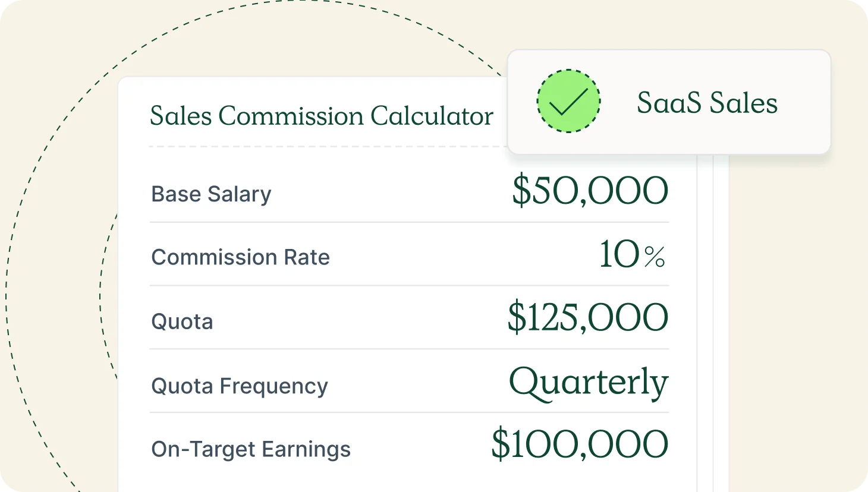Click the Commission Rate label
The height and width of the screenshot is (492, 868).
pyautogui.click(x=240, y=257)
